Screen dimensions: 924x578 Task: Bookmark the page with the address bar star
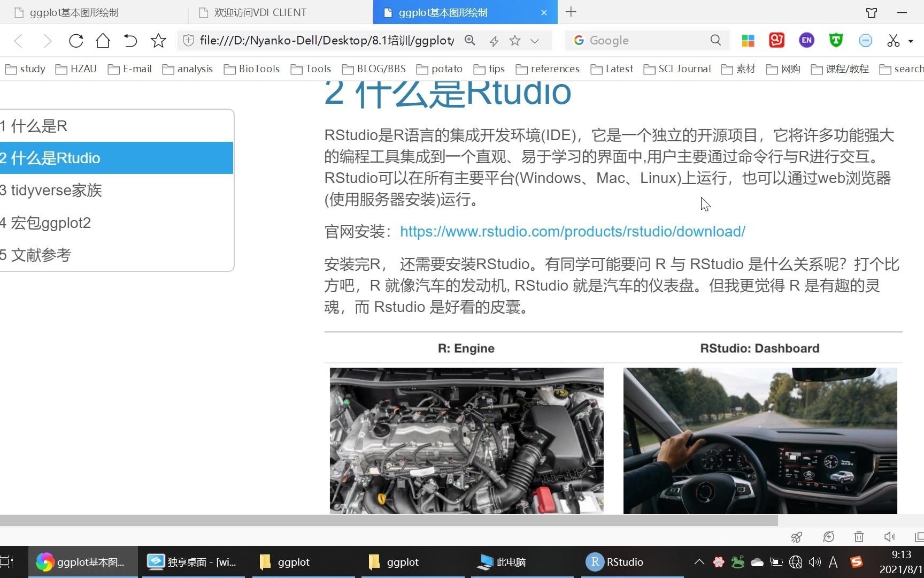point(515,41)
